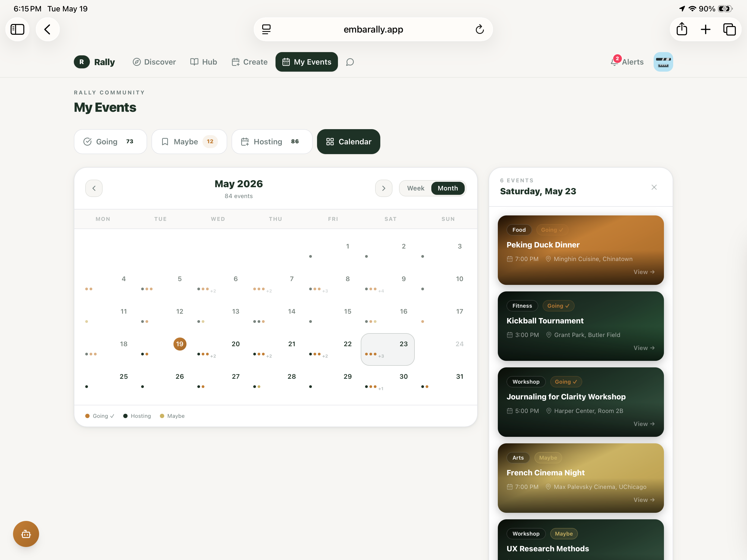
Task: Click the Rally logo badge
Action: point(82,62)
